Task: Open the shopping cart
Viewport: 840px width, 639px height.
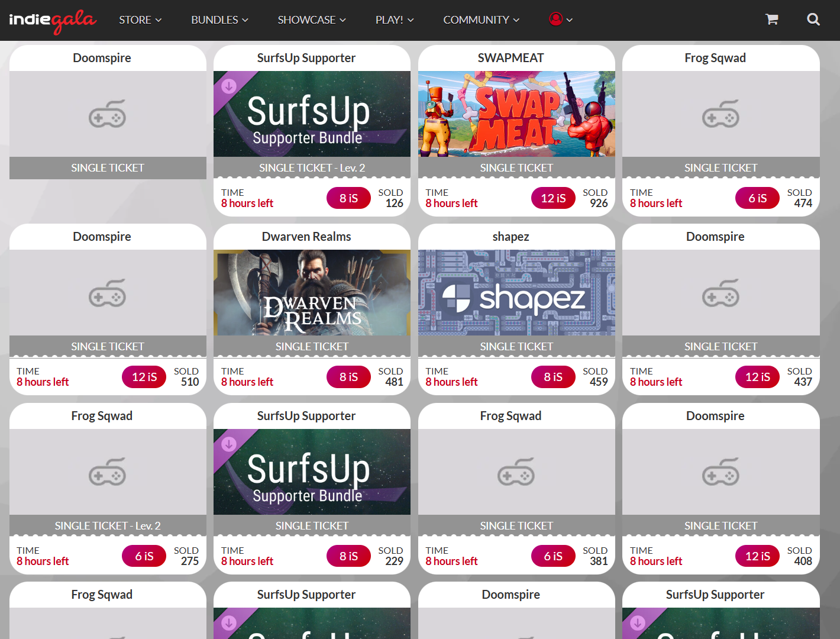Action: point(771,20)
